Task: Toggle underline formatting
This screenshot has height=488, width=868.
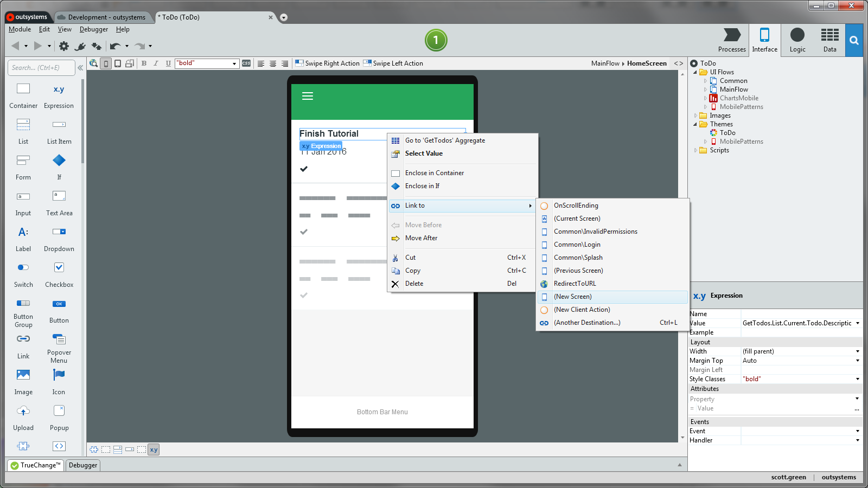Action: coord(168,63)
